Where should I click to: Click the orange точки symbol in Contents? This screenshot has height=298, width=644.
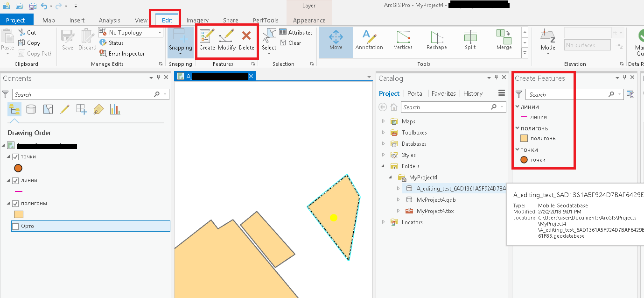click(19, 168)
